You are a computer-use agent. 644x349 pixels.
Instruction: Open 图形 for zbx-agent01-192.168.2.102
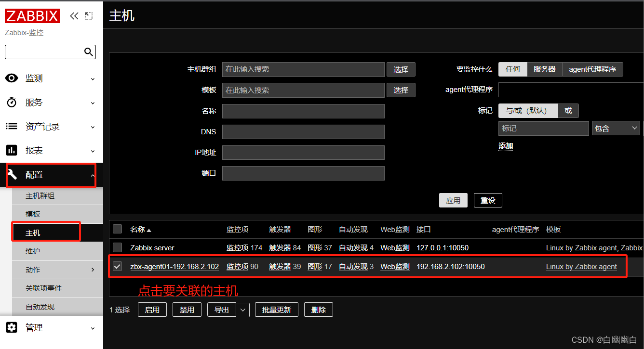(315, 267)
